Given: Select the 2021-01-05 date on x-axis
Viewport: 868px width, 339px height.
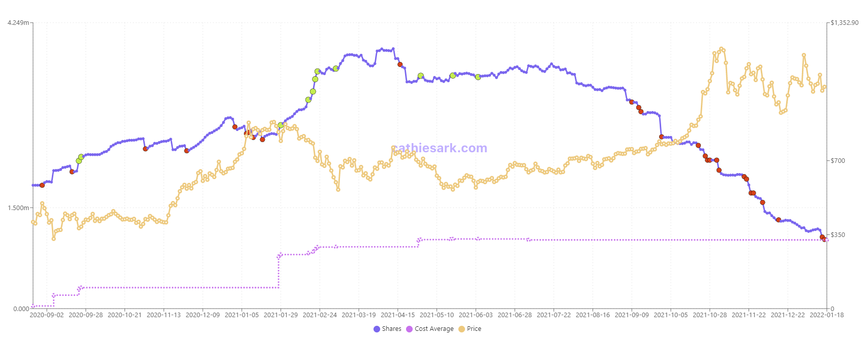Looking at the screenshot, I should pyautogui.click(x=241, y=315).
